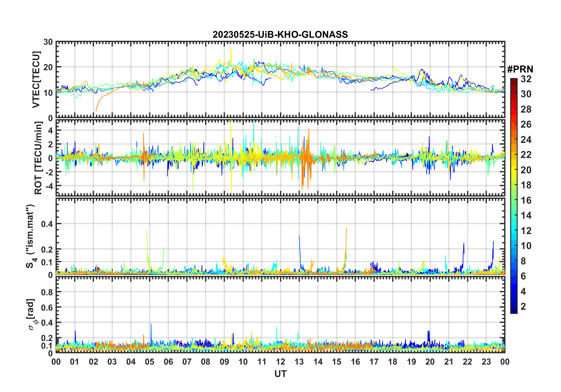Click the colorbar tick label 2
Screen dimensions: 561x392
pyautogui.click(x=523, y=307)
